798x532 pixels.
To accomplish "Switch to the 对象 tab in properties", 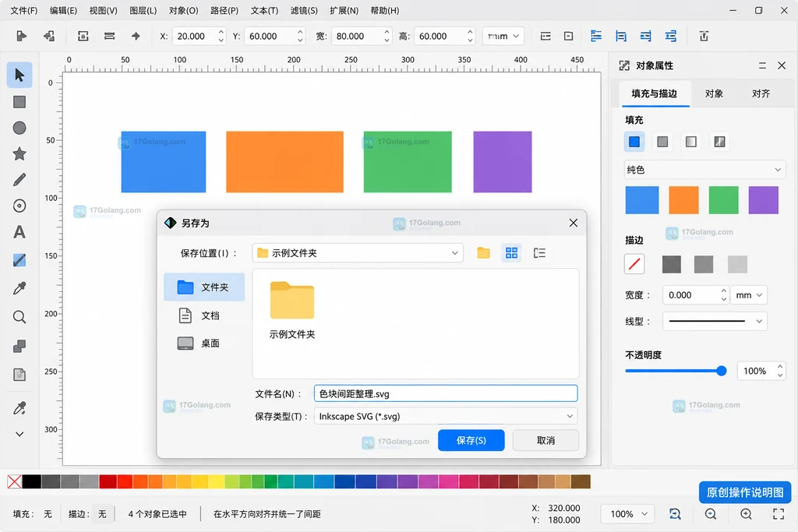I will [x=714, y=93].
